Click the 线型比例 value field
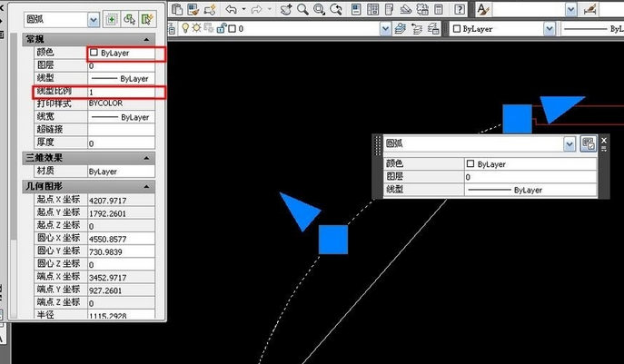 (x=126, y=93)
